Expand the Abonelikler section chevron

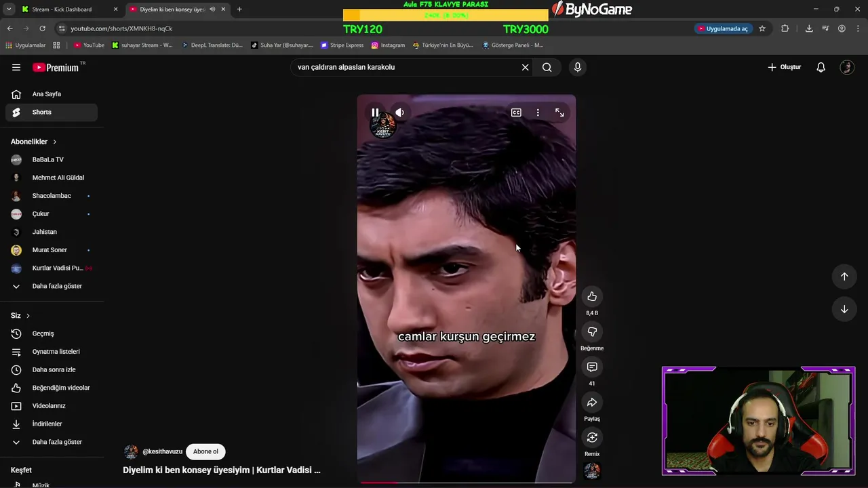click(55, 142)
